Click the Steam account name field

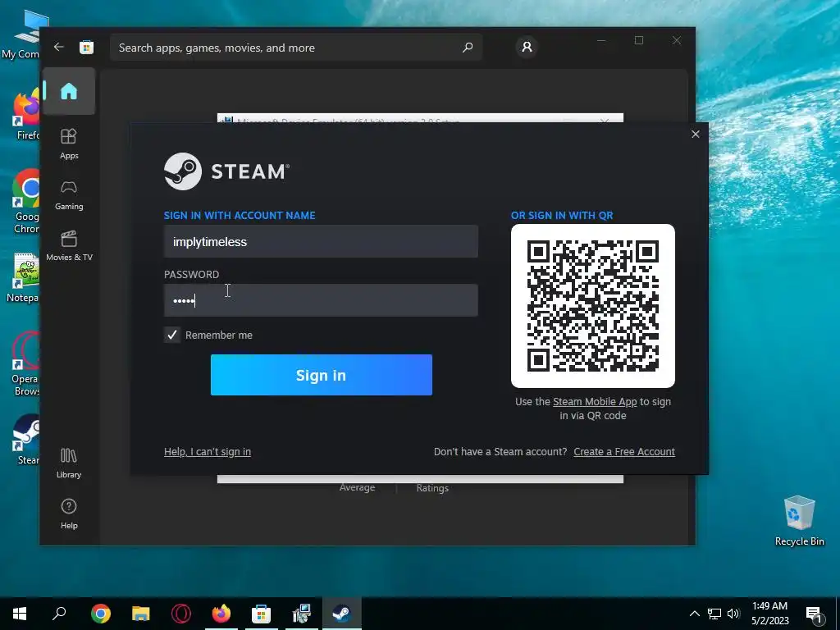coord(321,242)
